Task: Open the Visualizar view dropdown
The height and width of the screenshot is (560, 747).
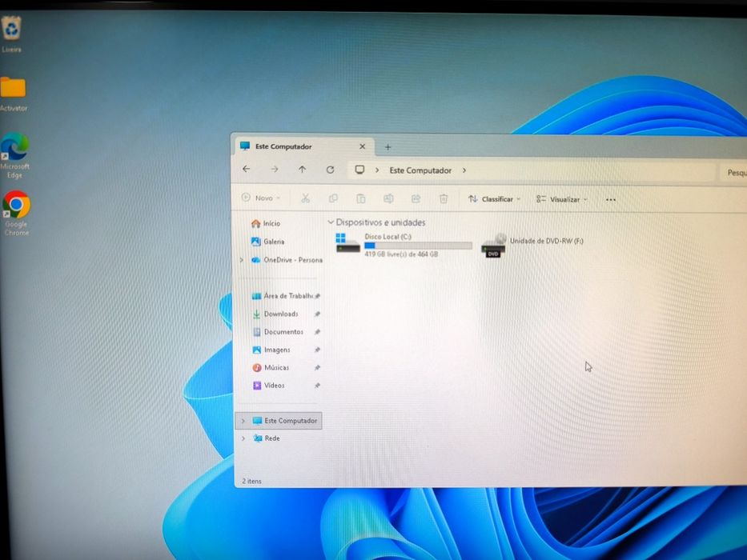Action: pos(562,199)
